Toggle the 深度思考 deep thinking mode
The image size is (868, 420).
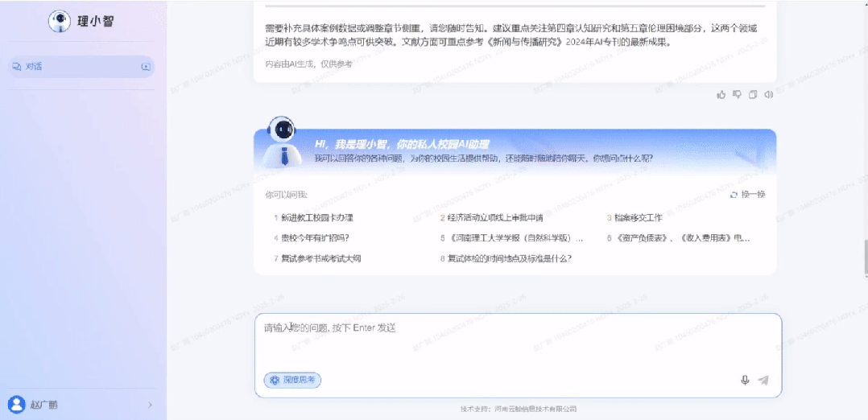(x=292, y=380)
